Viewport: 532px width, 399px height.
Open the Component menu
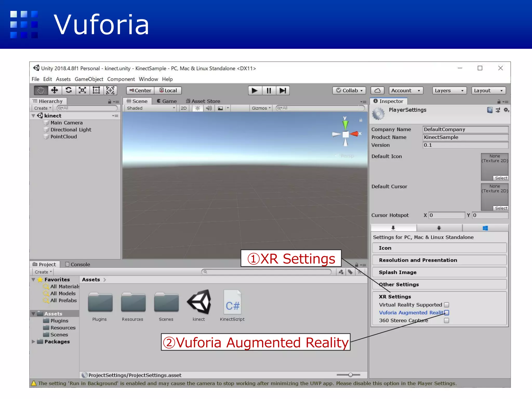click(x=121, y=79)
